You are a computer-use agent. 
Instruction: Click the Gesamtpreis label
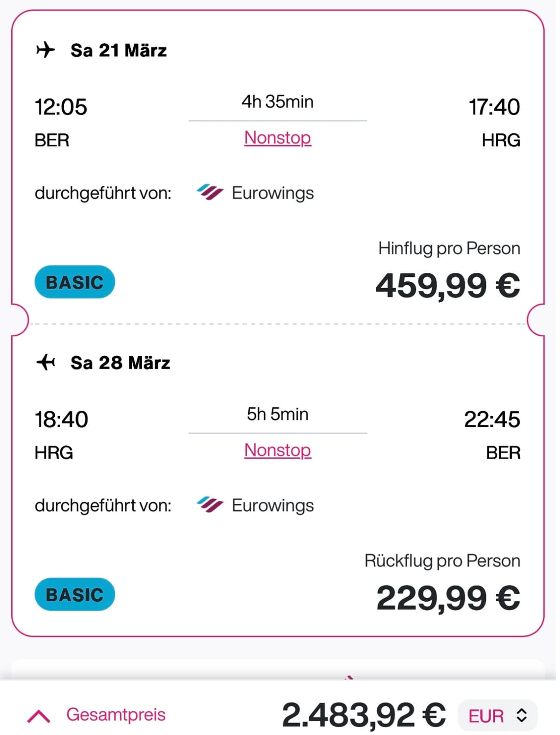tap(116, 714)
